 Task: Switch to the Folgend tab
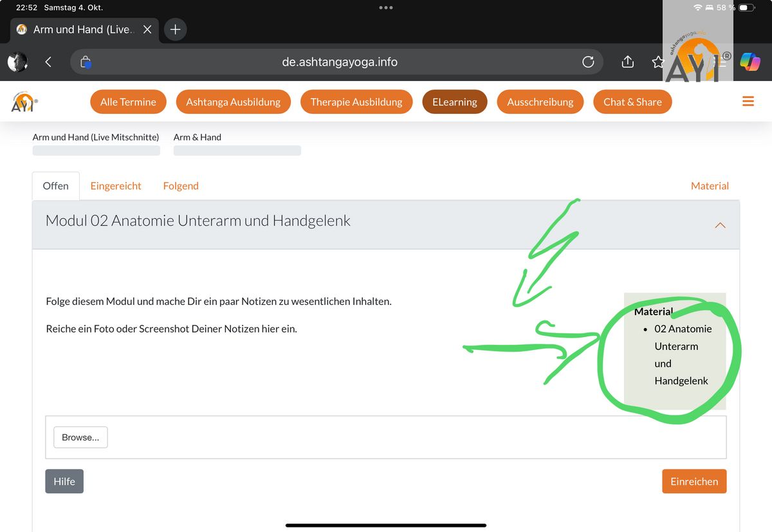tap(181, 186)
